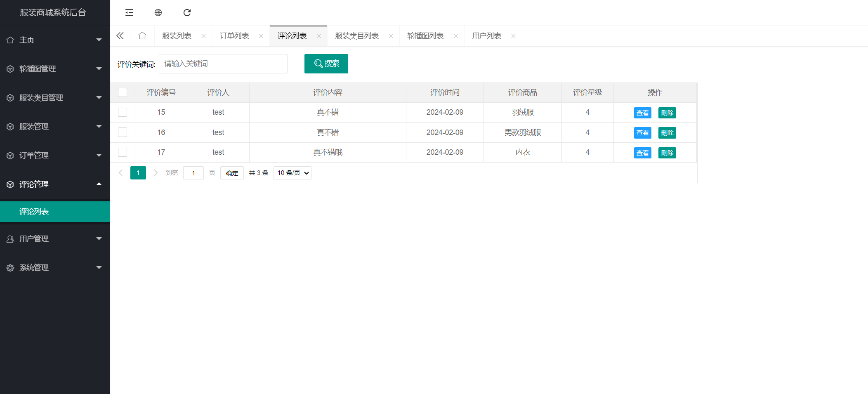This screenshot has width=868, height=394.
Task: Click the 搜索 search button
Action: tap(326, 64)
